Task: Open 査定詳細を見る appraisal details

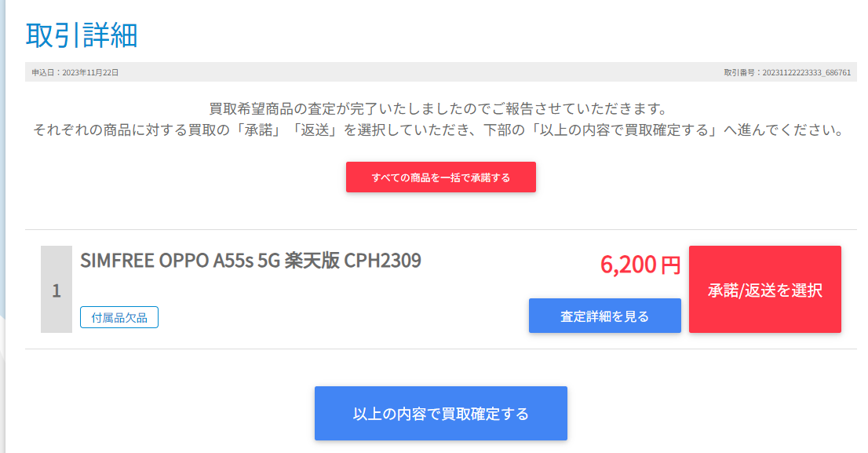Action: [604, 316]
